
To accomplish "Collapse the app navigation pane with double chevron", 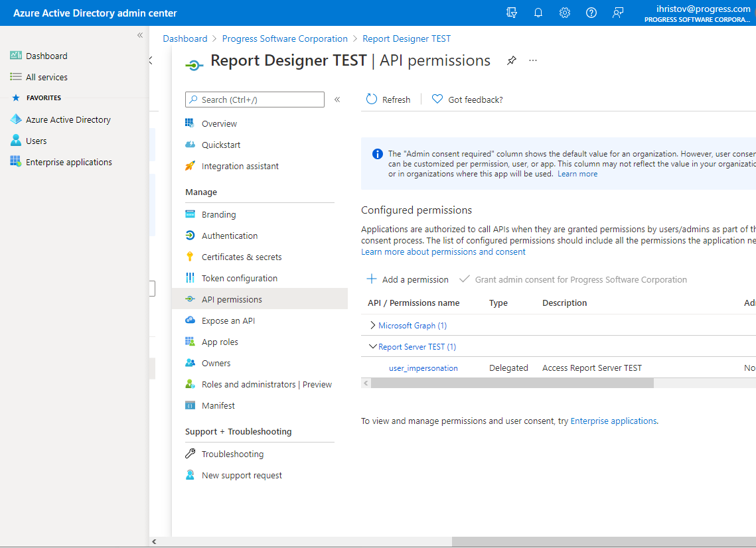I will click(x=337, y=98).
